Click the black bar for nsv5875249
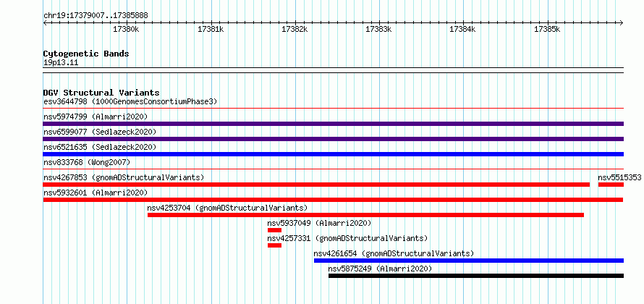The height and width of the screenshot is (304, 644). (476, 276)
